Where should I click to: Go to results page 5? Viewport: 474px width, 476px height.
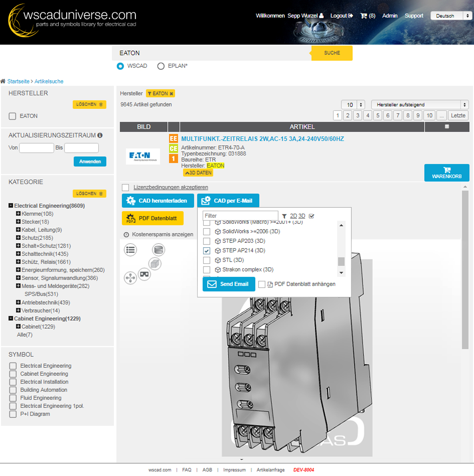pyautogui.click(x=378, y=116)
